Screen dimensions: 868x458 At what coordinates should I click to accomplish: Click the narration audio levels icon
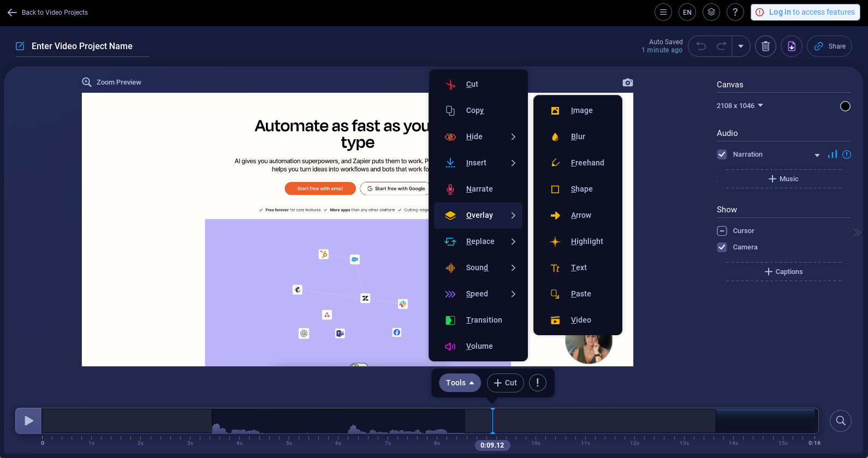click(833, 154)
